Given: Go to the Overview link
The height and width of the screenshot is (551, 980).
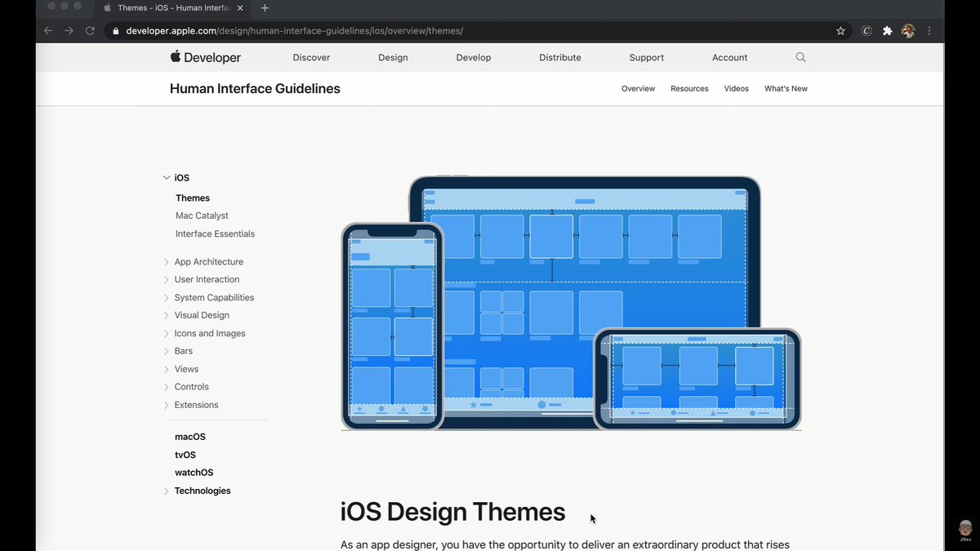Looking at the screenshot, I should pos(638,88).
